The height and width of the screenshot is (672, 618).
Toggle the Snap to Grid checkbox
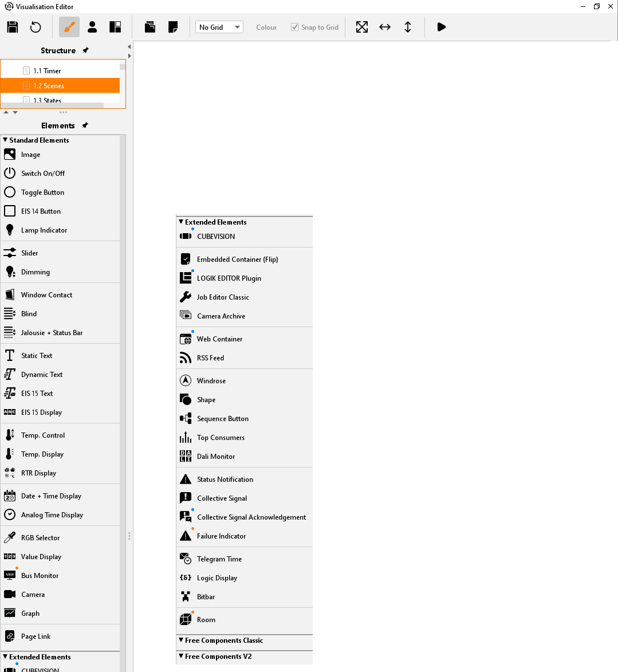point(295,27)
